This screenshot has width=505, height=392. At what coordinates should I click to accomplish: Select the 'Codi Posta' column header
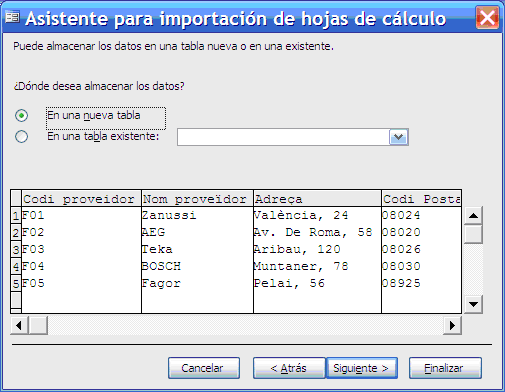(x=422, y=199)
